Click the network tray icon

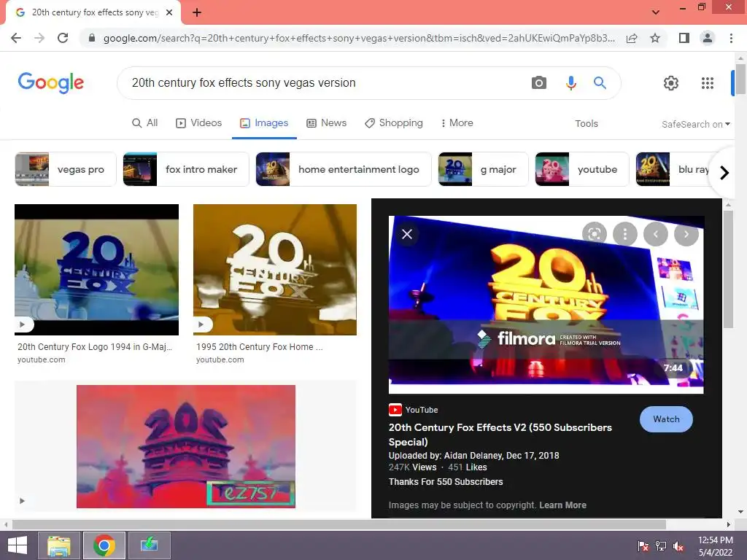coord(661,546)
